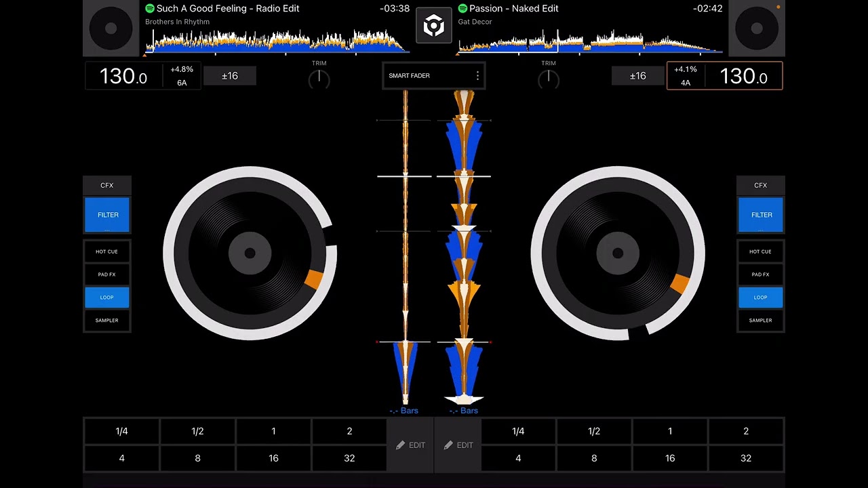Viewport: 868px width, 488px height.
Task: Open right deck CFX selector
Action: (760, 185)
